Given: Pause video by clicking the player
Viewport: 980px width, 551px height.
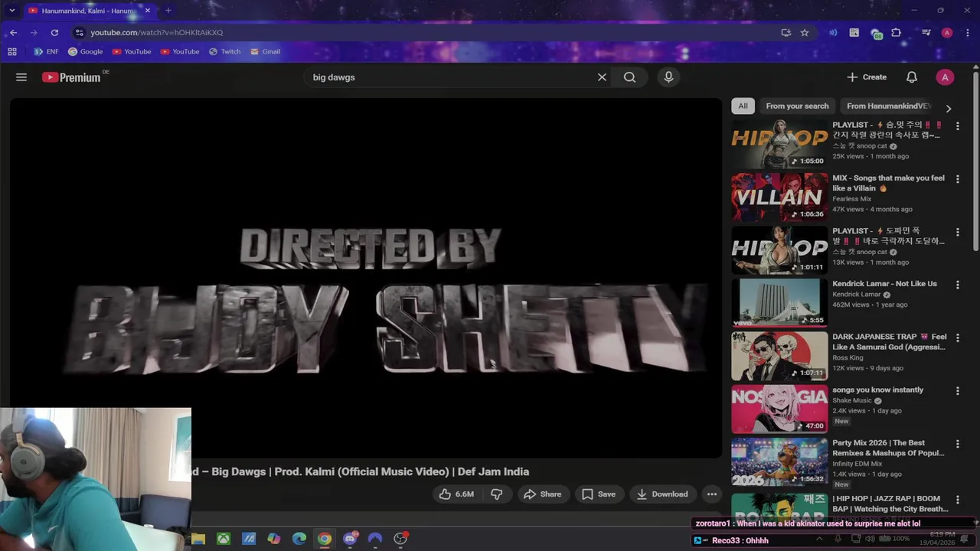Looking at the screenshot, I should click(x=366, y=278).
